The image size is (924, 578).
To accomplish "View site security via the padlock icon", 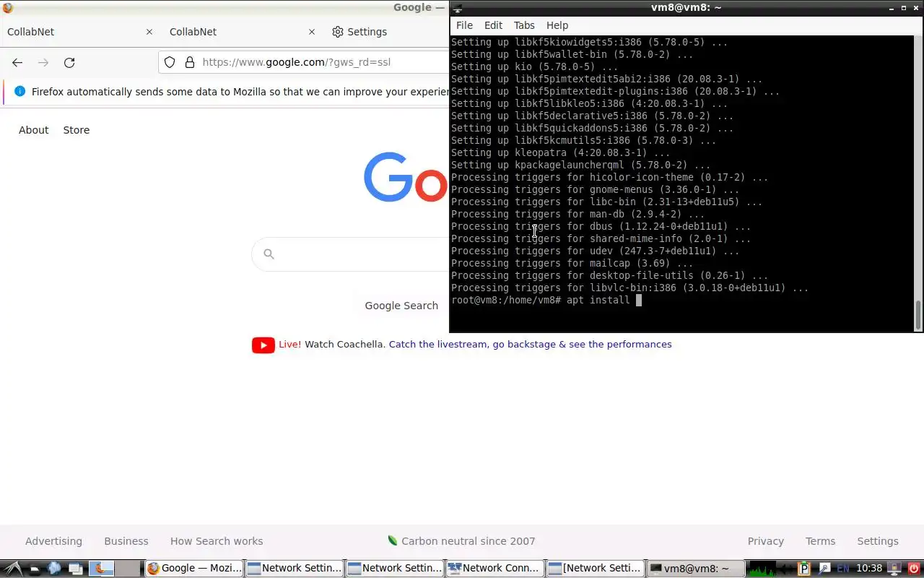I will click(x=190, y=62).
